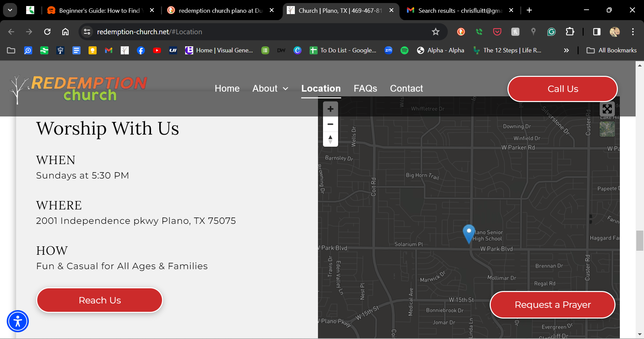Switch to the Gmail Search results tab

click(460, 10)
